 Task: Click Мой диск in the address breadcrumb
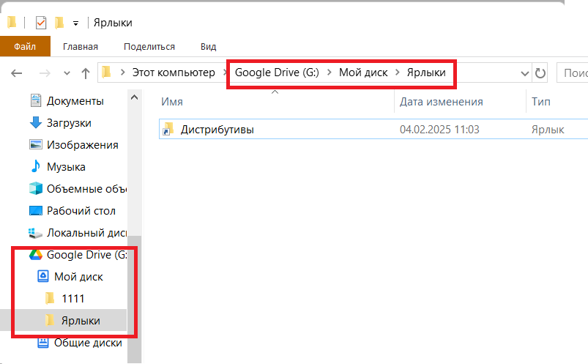click(x=362, y=73)
